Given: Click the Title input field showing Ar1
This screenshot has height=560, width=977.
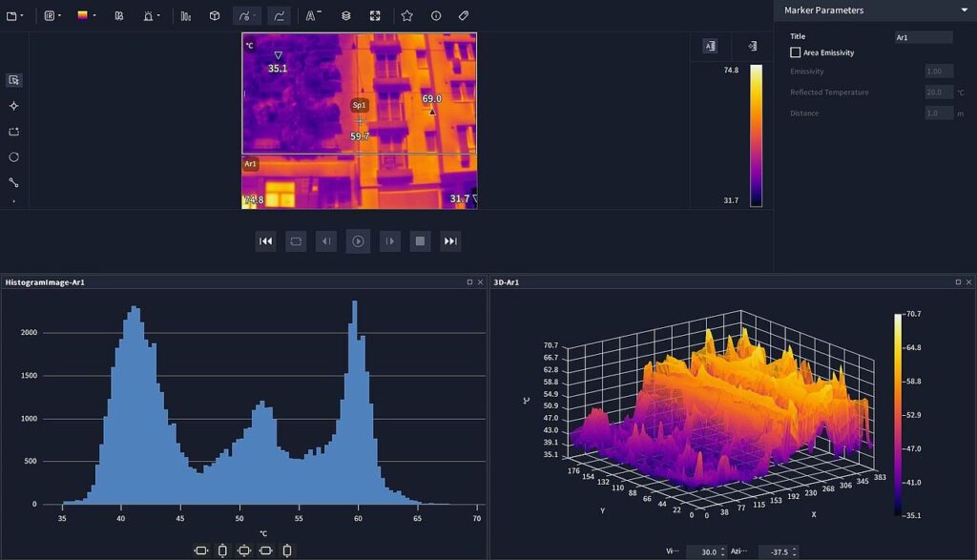Looking at the screenshot, I should point(924,37).
